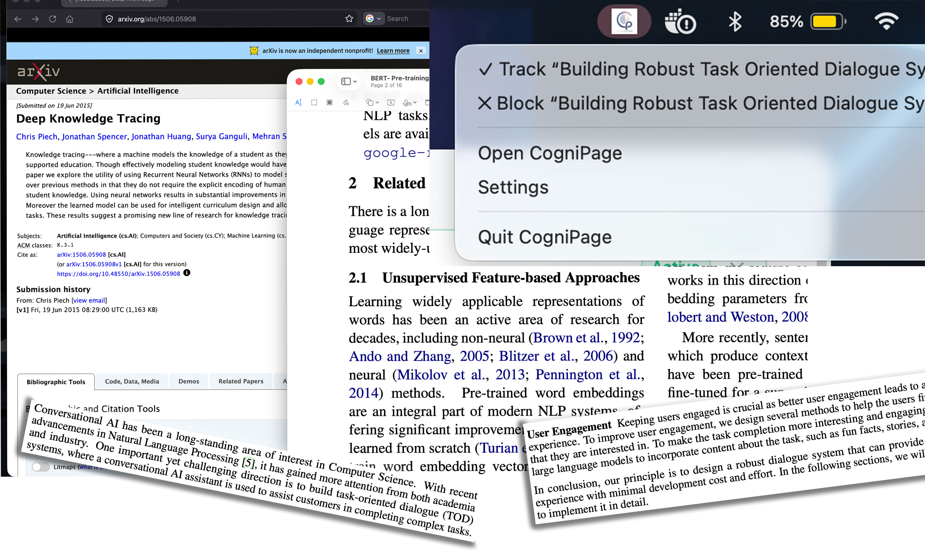Click the DOI info icon
925x560 pixels.
(187, 273)
